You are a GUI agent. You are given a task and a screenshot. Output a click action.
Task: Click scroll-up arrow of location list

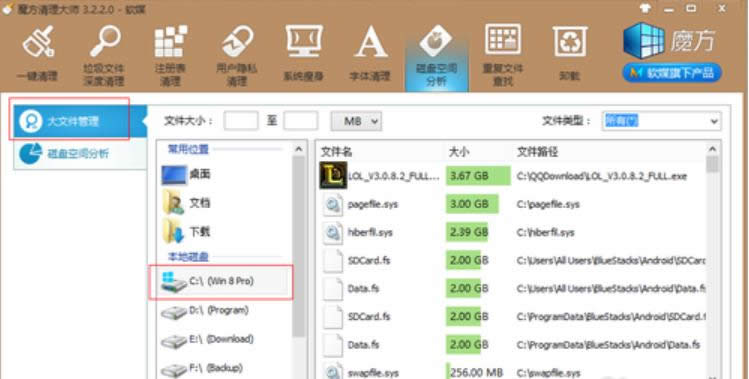[x=299, y=149]
